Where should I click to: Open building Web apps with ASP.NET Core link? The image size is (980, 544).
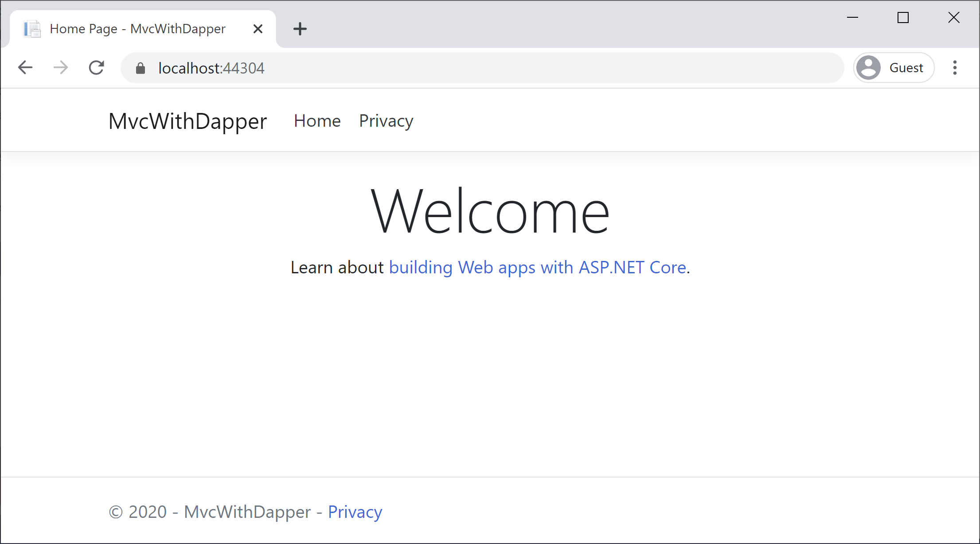(x=537, y=268)
